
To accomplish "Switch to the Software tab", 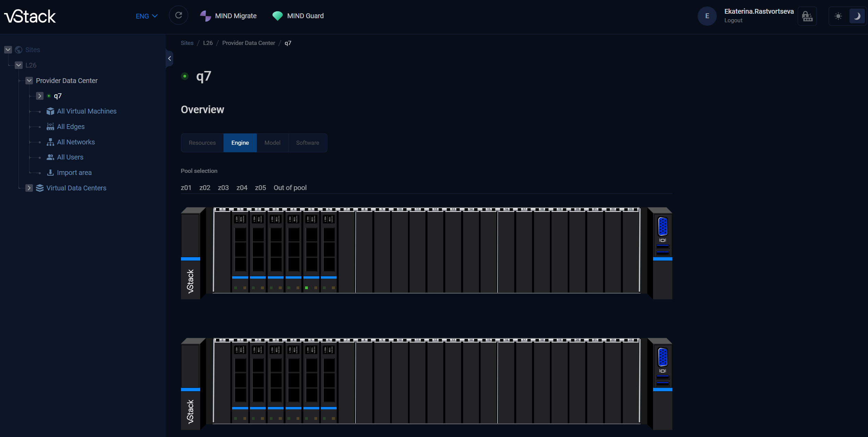I will pos(308,143).
